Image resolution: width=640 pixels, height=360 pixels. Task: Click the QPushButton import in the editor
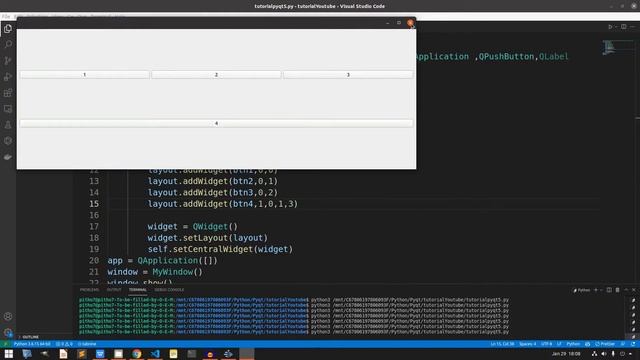506,56
